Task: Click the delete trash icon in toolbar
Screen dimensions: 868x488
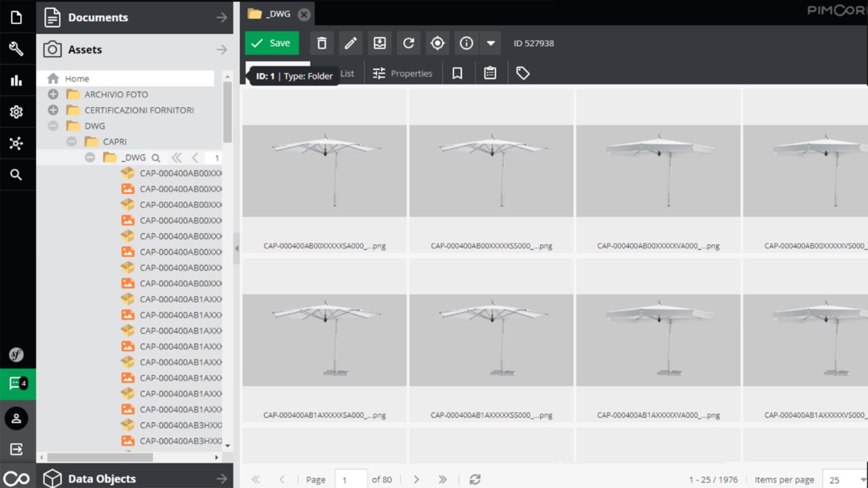Action: tap(322, 43)
